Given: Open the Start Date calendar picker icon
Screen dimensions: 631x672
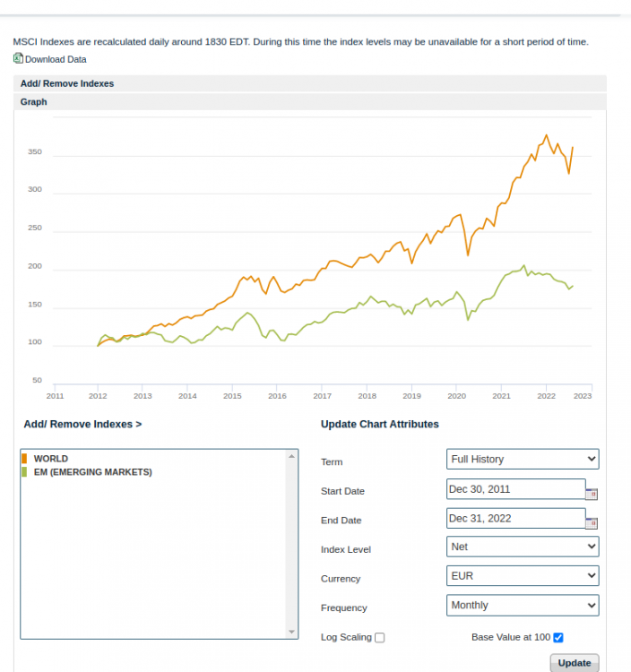Looking at the screenshot, I should click(592, 493).
